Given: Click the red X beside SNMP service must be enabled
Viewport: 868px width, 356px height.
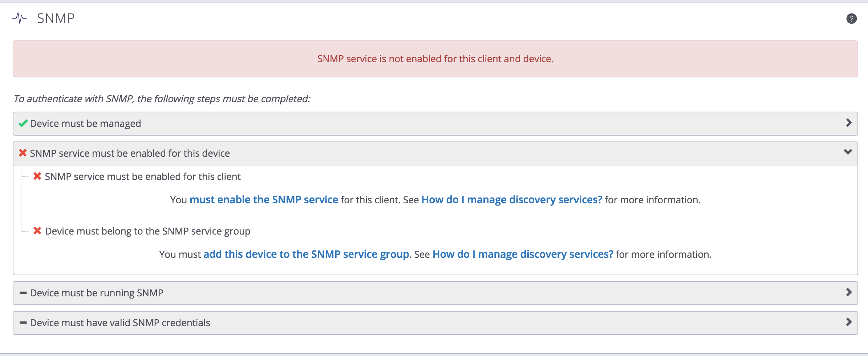Looking at the screenshot, I should tap(22, 153).
